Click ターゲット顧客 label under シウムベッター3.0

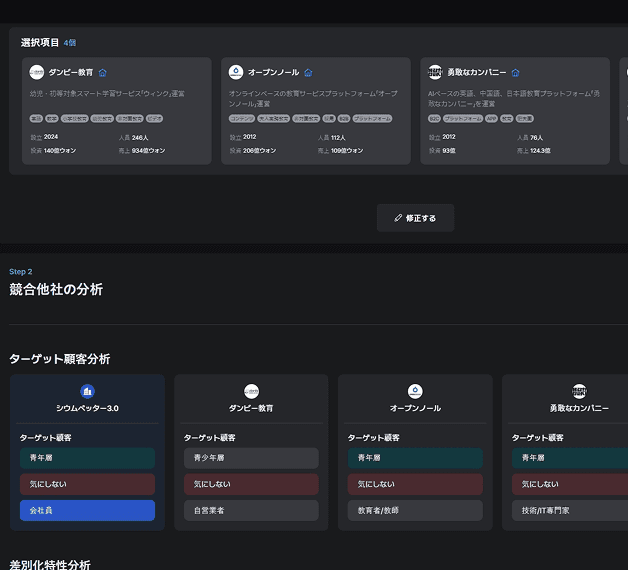click(x=46, y=438)
